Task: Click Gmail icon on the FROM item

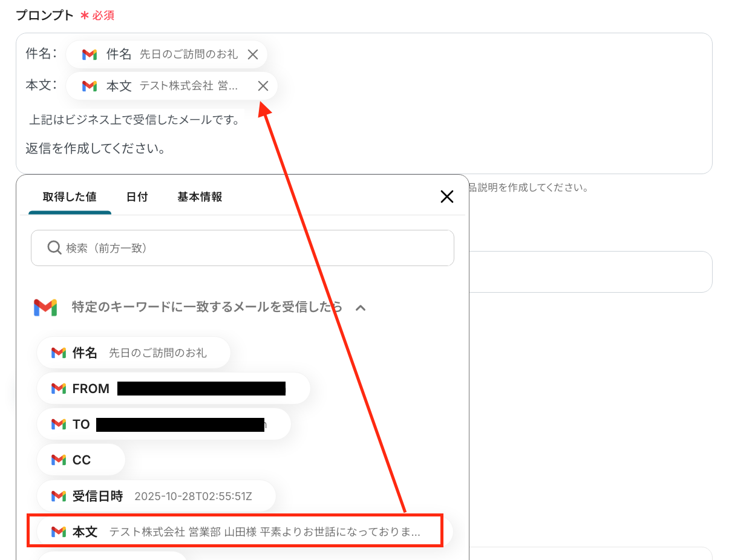Action: [x=59, y=388]
